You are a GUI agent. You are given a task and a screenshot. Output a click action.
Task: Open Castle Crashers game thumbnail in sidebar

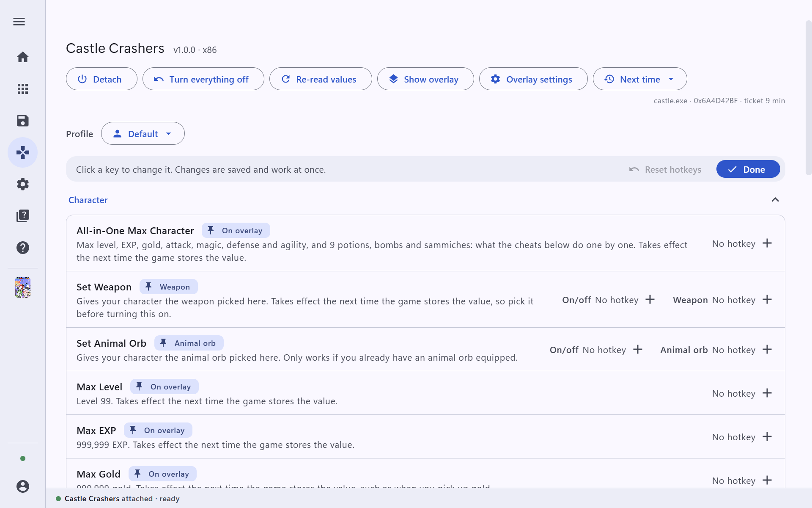pyautogui.click(x=23, y=287)
